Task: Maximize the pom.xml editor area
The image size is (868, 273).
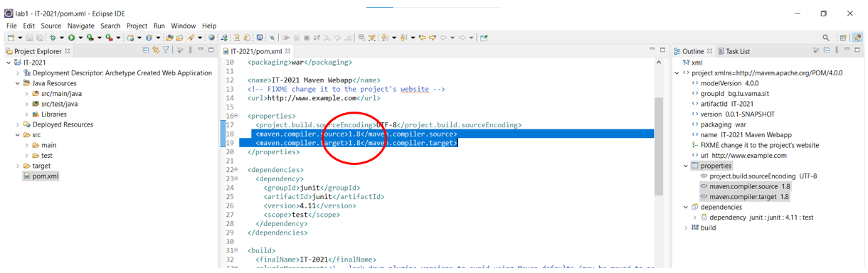Action: coord(662,50)
